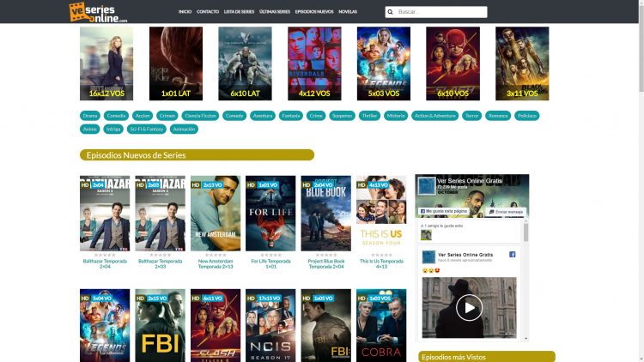Open the Project Blue Book 2x04 poster
The width and height of the screenshot is (644, 362).
[326, 214]
